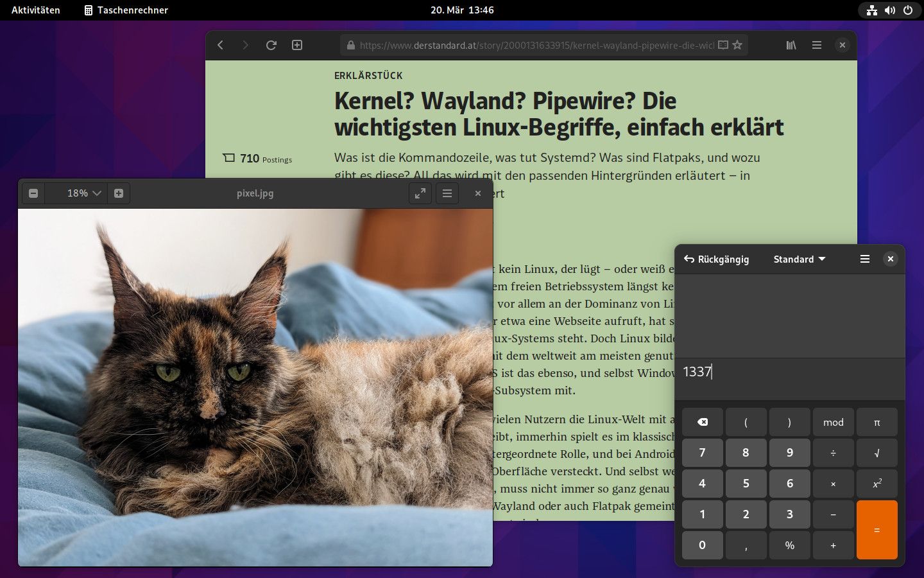The image size is (924, 578).
Task: Enter fullscreen in the image viewer
Action: coord(420,193)
